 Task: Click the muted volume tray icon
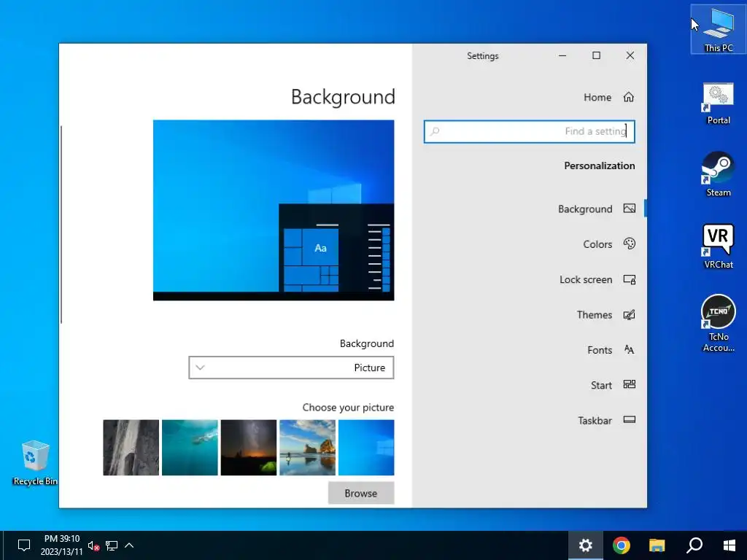(93, 545)
